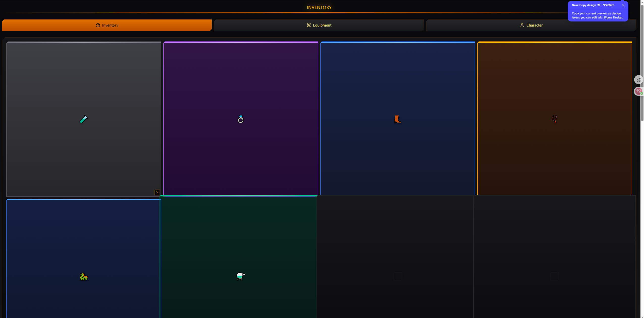Click the translate floating button
The width and height of the screenshot is (644, 318).
click(638, 91)
